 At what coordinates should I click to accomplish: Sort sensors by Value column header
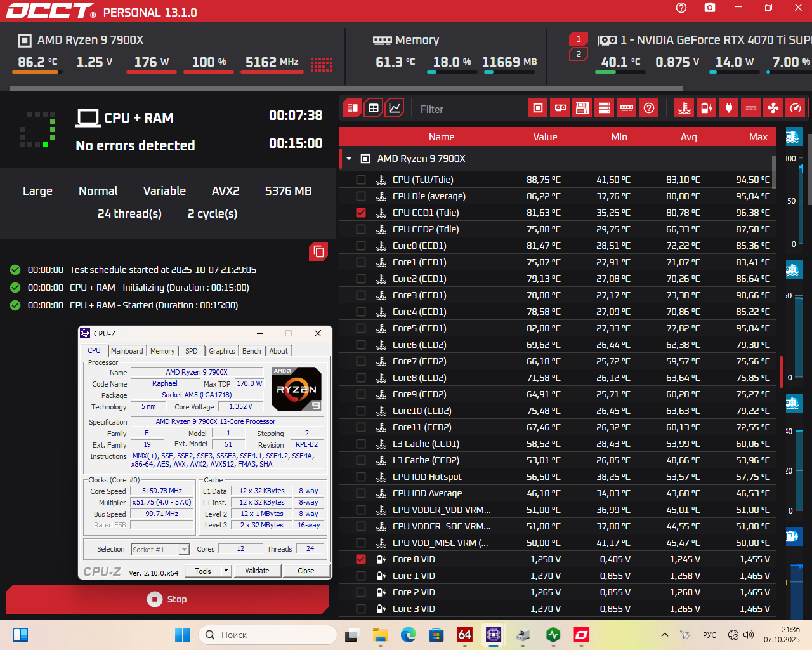(545, 137)
